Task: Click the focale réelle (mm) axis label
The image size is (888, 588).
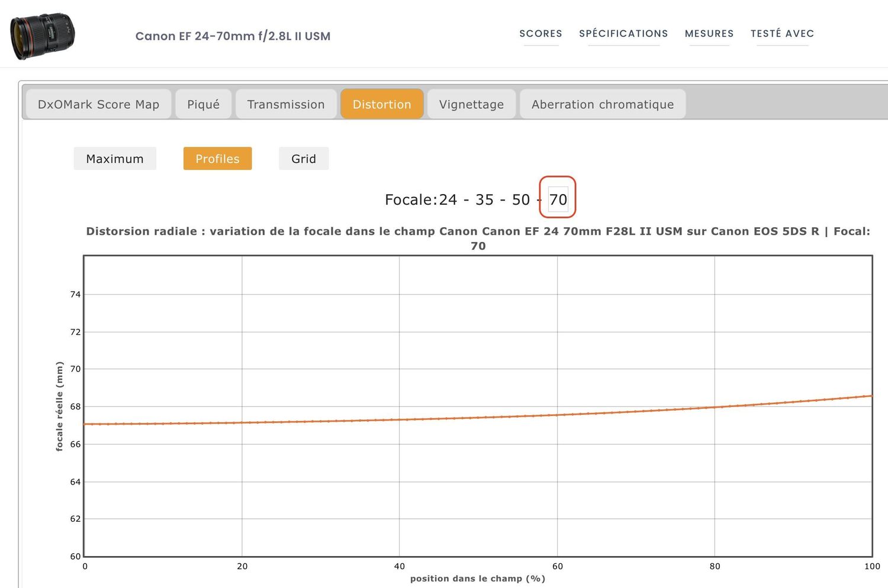Action: (59, 406)
